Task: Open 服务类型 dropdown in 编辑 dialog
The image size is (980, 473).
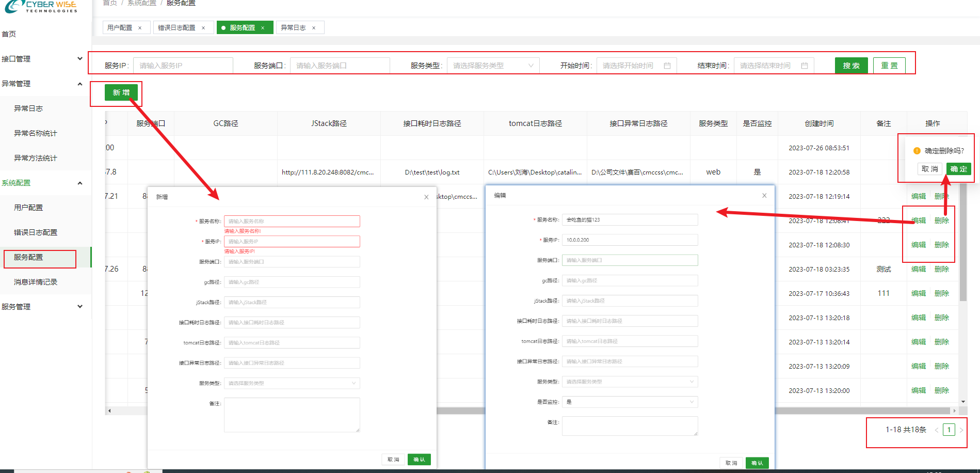Action: click(x=630, y=382)
